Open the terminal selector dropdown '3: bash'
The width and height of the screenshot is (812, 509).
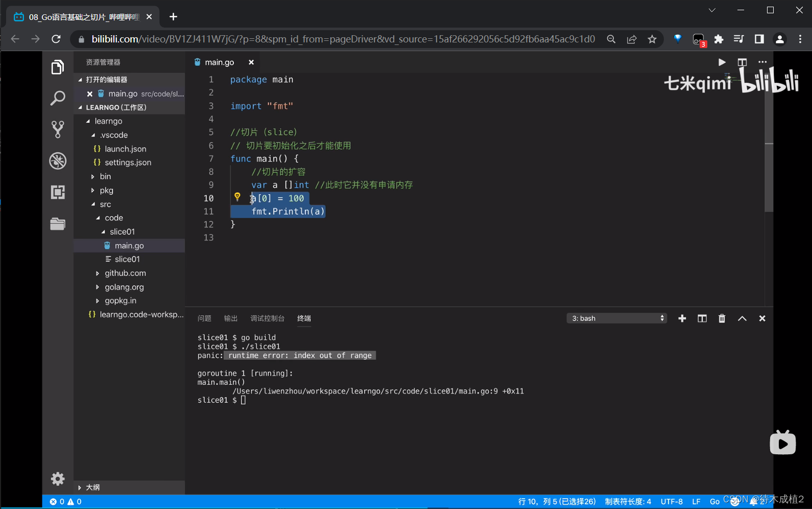pos(617,318)
